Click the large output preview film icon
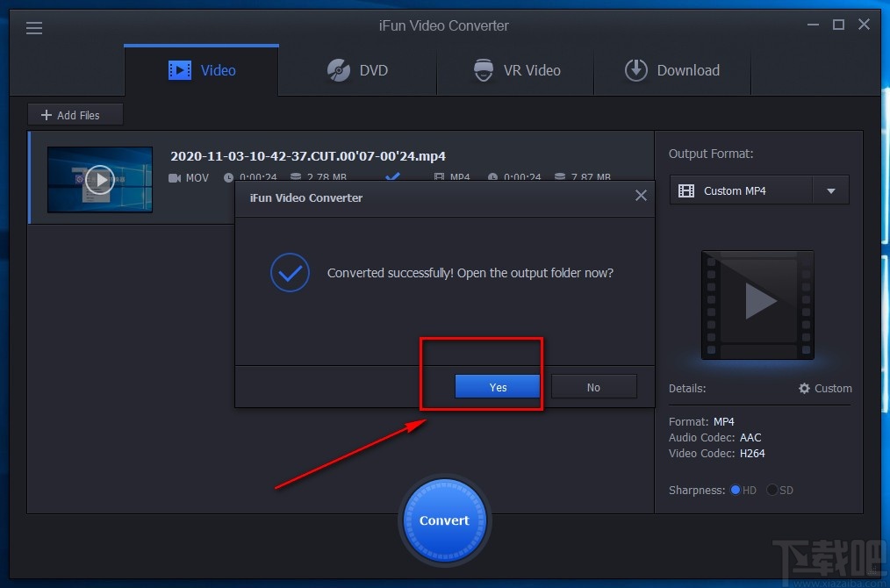This screenshot has height=588, width=890. coord(757,305)
